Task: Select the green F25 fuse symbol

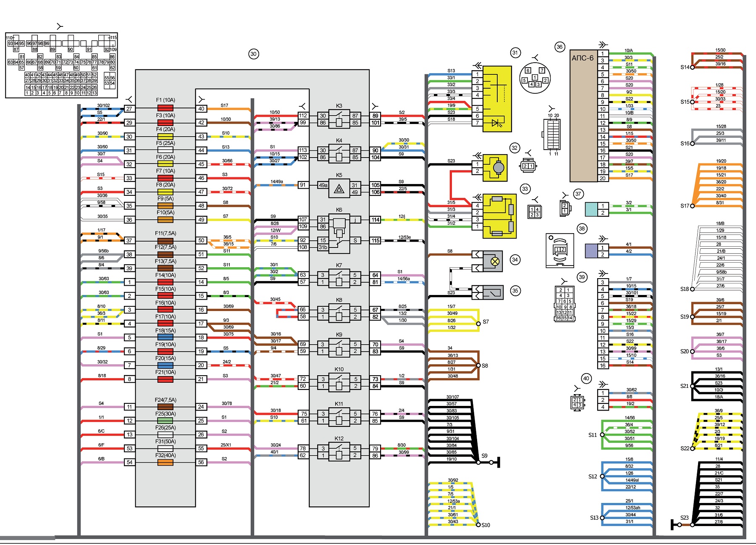Action: coord(165,420)
